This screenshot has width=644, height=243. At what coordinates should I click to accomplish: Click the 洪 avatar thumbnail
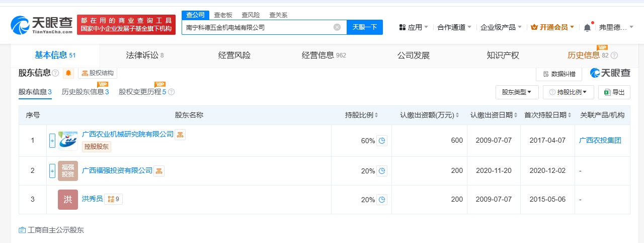[x=68, y=200]
